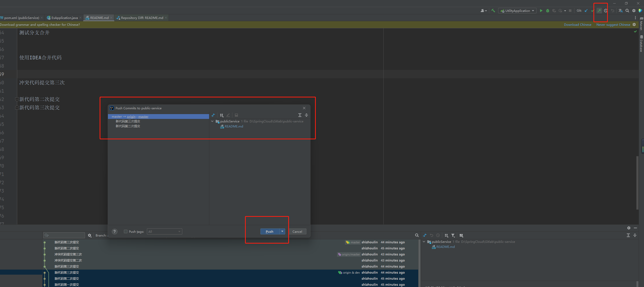Click the Git Update Project arrow icon
This screenshot has width=644, height=287.
[x=586, y=11]
